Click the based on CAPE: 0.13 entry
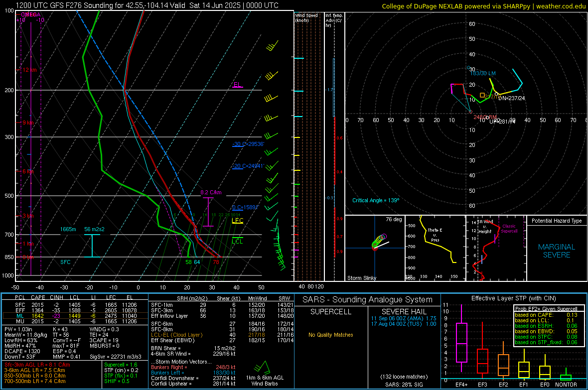This screenshot has height=390, width=588. 546,315
